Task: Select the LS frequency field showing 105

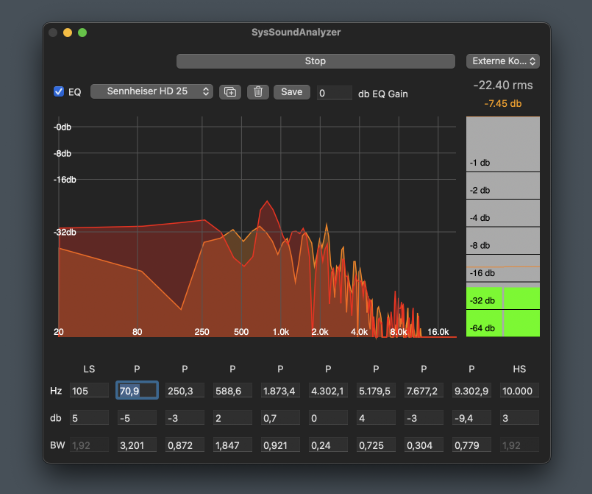Action: (89, 391)
